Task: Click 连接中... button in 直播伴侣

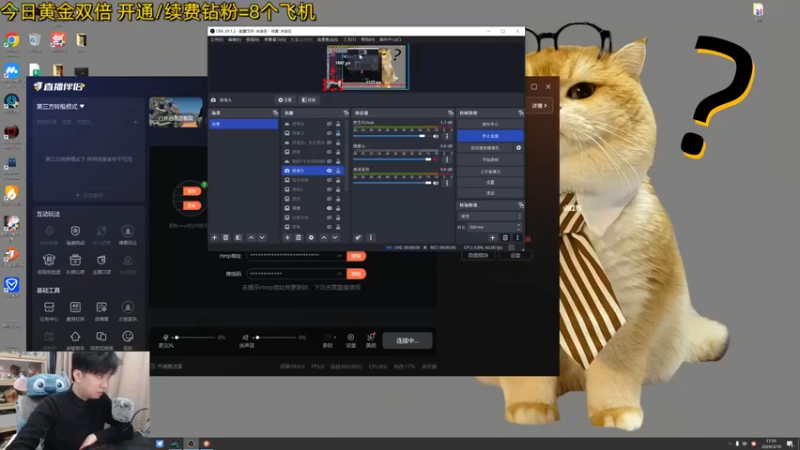Action: [x=407, y=340]
